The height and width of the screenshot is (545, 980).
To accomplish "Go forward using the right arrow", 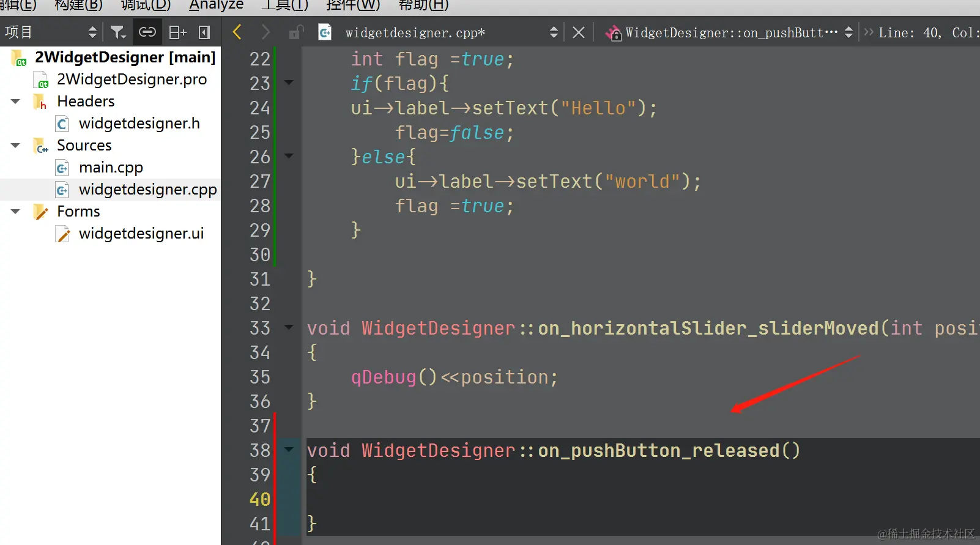I will coord(265,32).
